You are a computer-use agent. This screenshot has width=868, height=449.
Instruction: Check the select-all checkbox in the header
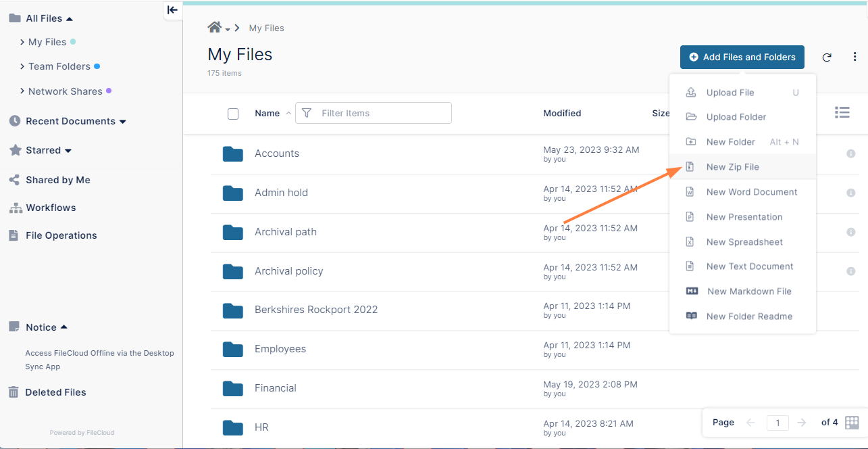pyautogui.click(x=233, y=114)
